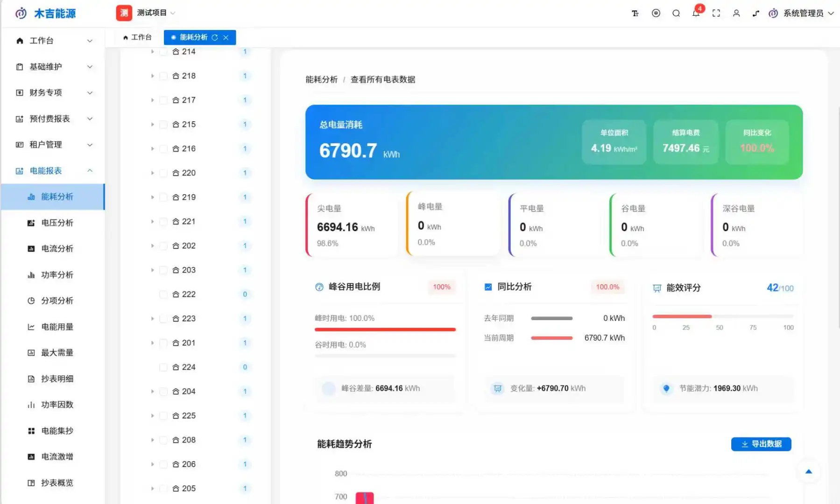Click the 能效评分 progress bar
The width and height of the screenshot is (840, 504).
pos(722,315)
